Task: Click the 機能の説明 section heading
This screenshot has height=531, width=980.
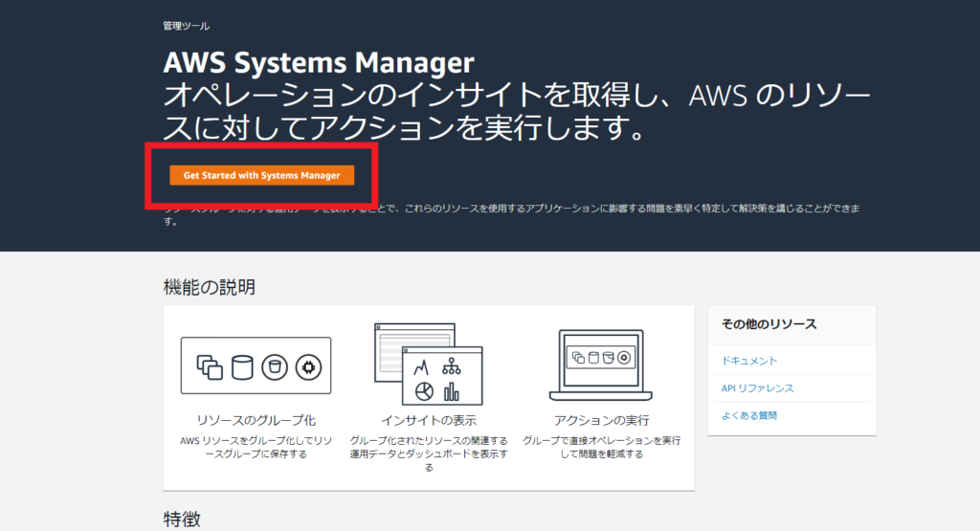Action: click(209, 287)
